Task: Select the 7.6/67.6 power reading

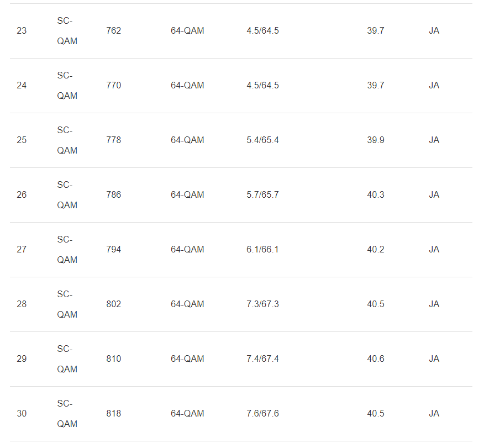Action: pyautogui.click(x=262, y=414)
